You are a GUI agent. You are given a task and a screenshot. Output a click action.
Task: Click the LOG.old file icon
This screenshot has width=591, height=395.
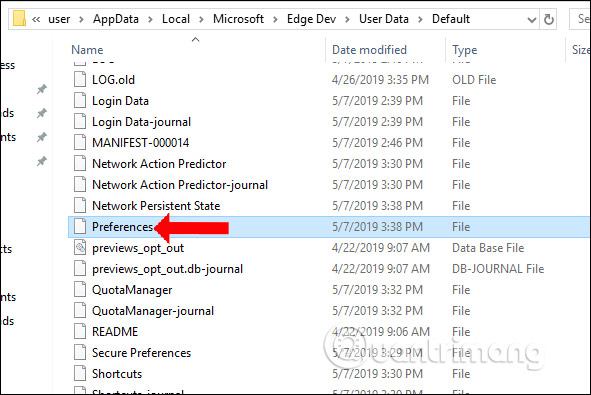coord(80,80)
